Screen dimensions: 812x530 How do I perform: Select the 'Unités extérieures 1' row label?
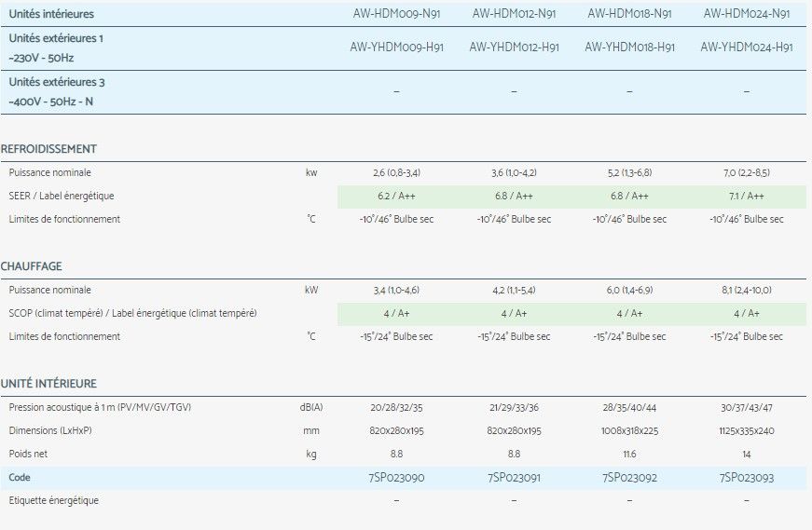56,38
